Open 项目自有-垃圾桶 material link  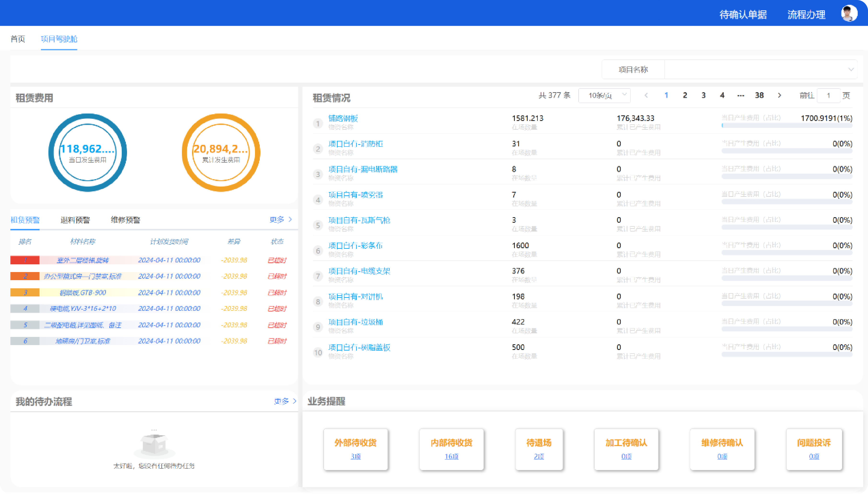click(355, 322)
